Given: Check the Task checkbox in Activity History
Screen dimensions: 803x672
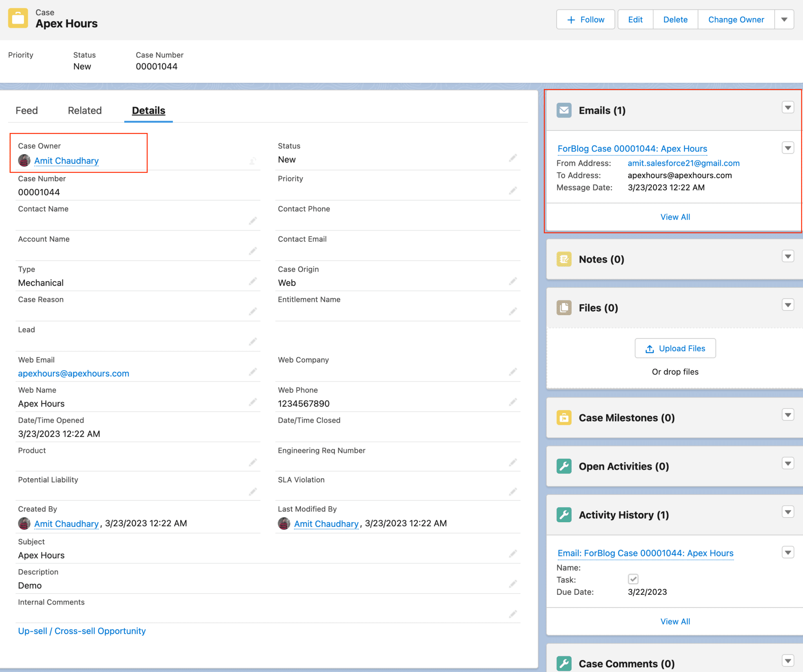Looking at the screenshot, I should point(634,579).
